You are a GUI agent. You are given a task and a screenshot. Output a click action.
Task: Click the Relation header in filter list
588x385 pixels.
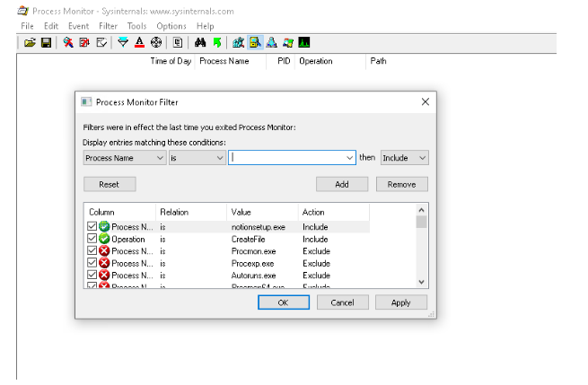point(191,212)
